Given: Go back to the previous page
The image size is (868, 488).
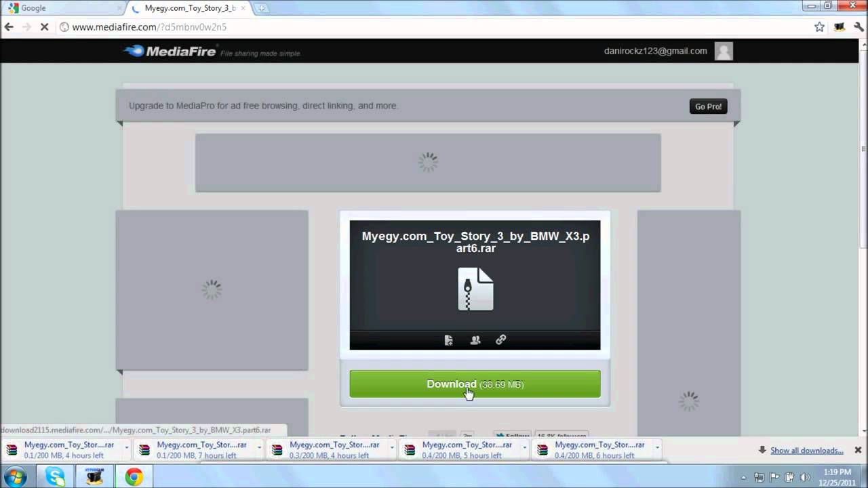Looking at the screenshot, I should (9, 27).
